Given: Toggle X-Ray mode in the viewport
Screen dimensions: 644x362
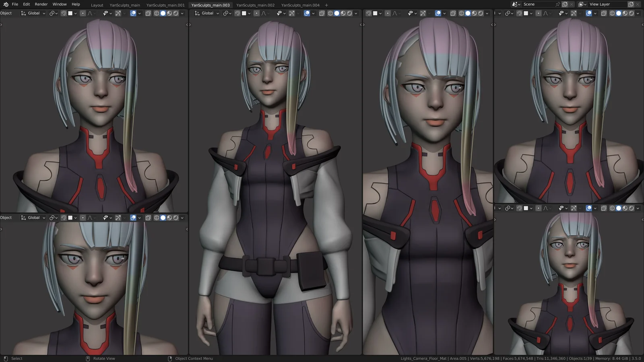Looking at the screenshot, I should [x=148, y=13].
